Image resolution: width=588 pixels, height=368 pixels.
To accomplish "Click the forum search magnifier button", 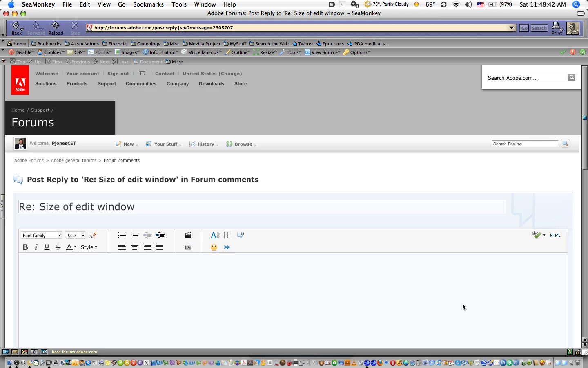I will (x=565, y=144).
